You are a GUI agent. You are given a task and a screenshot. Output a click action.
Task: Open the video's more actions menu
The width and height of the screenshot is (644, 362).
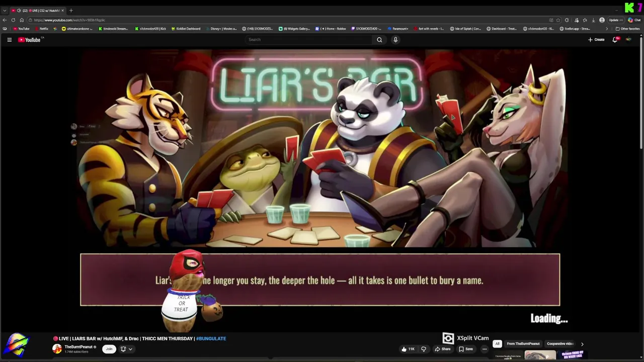pyautogui.click(x=485, y=349)
